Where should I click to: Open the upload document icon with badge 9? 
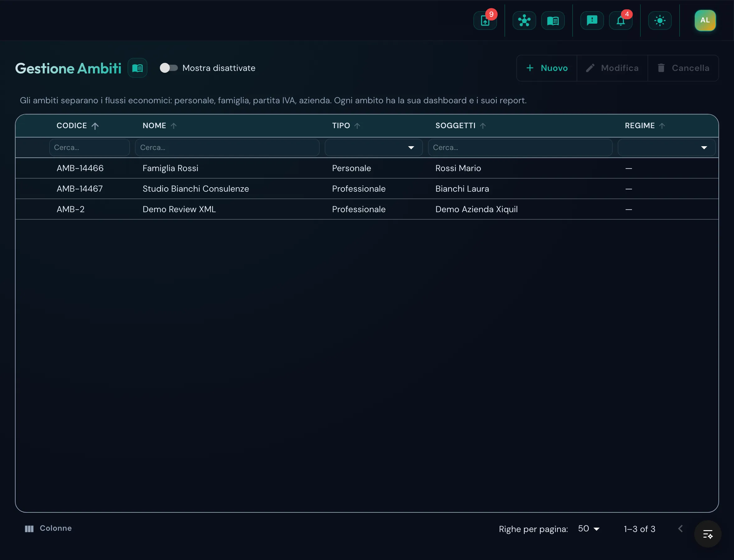(485, 21)
